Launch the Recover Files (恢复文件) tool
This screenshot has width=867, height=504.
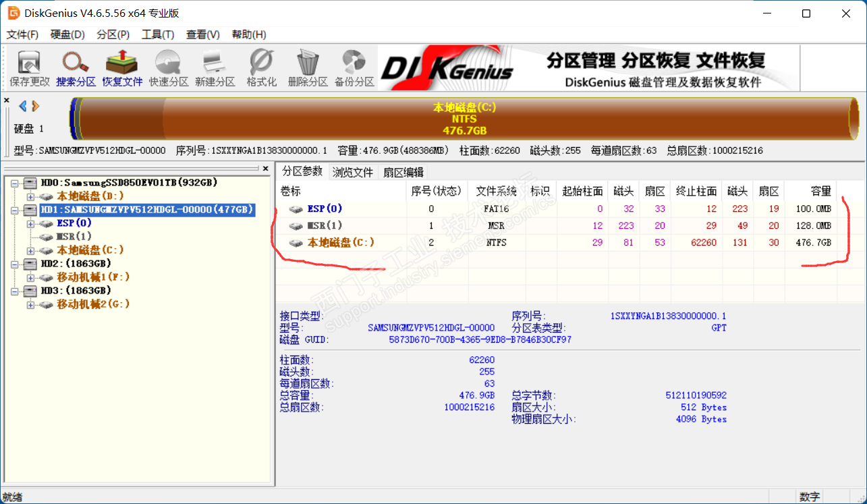click(122, 62)
